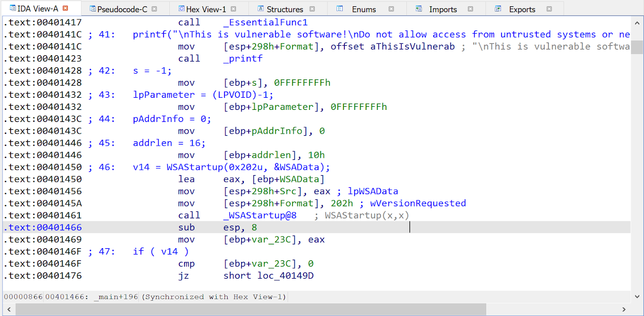
Task: Click the horizontal scrollbar right arrow
Action: [x=624, y=310]
